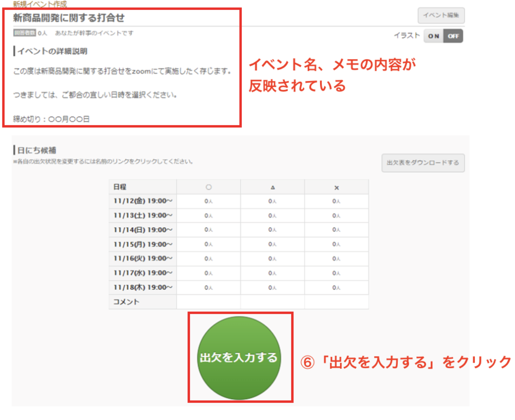
Task: Switch the イラスト toggle to ON
Action: (433, 36)
